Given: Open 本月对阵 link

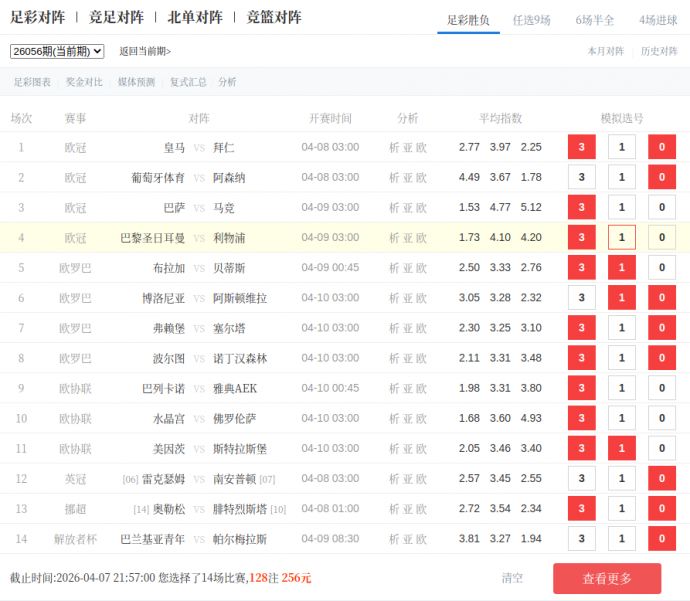Looking at the screenshot, I should [605, 51].
